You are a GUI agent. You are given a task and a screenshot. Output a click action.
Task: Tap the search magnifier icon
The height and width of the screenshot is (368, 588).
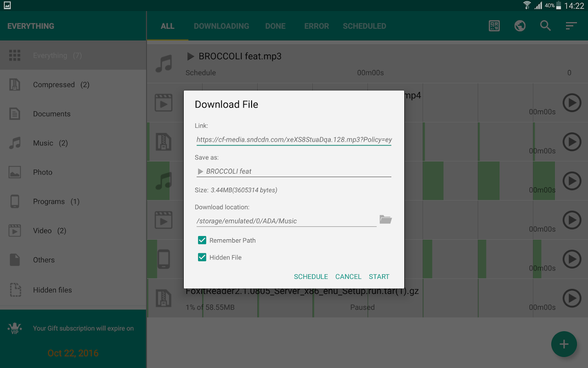(546, 26)
